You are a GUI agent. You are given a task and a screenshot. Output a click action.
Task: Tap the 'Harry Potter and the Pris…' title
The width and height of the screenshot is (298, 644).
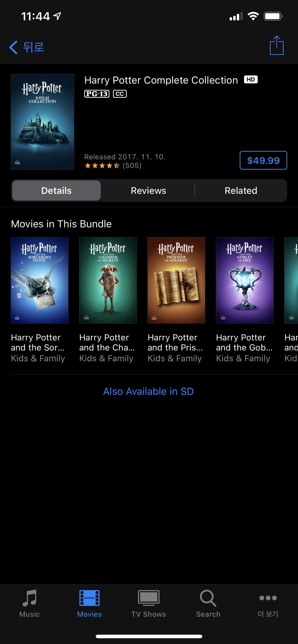point(175,343)
